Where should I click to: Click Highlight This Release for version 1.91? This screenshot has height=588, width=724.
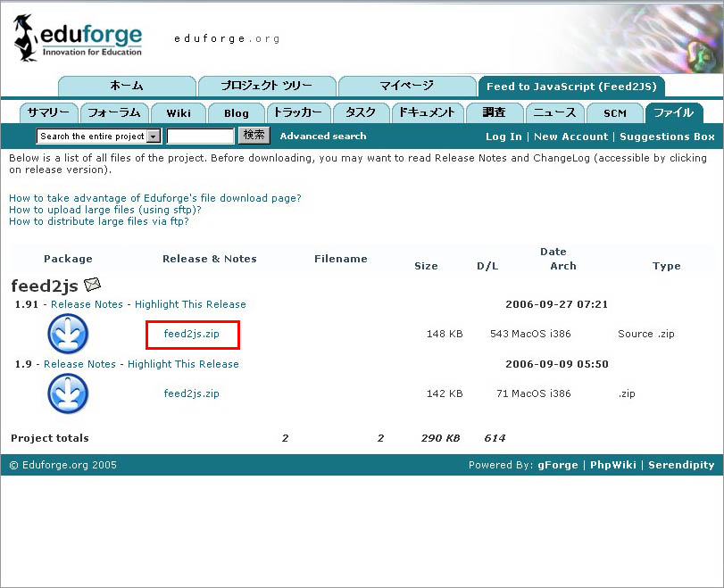pyautogui.click(x=190, y=304)
